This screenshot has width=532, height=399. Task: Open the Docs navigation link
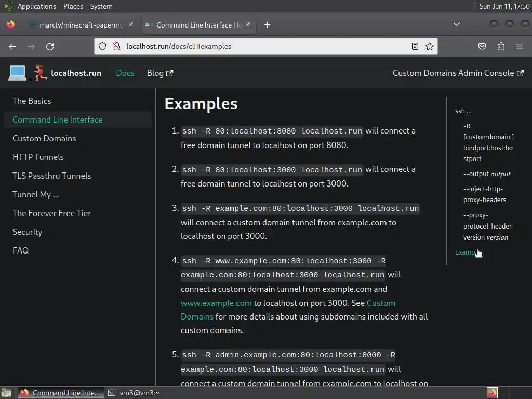[125, 73]
